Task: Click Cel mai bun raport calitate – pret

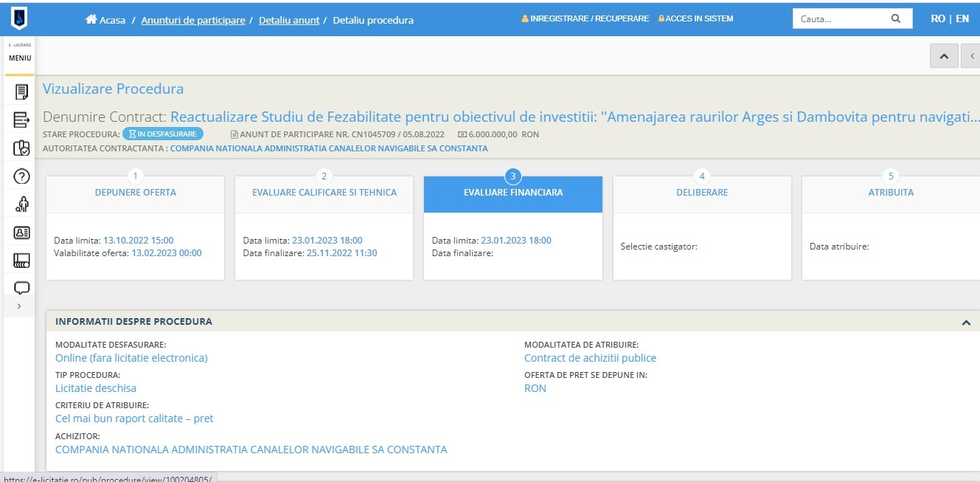Action: tap(134, 419)
